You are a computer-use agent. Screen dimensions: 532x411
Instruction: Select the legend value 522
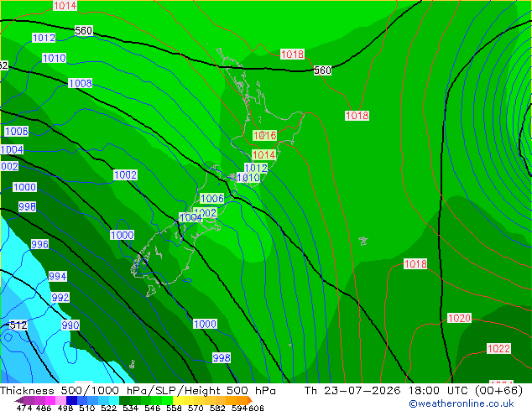(x=109, y=408)
